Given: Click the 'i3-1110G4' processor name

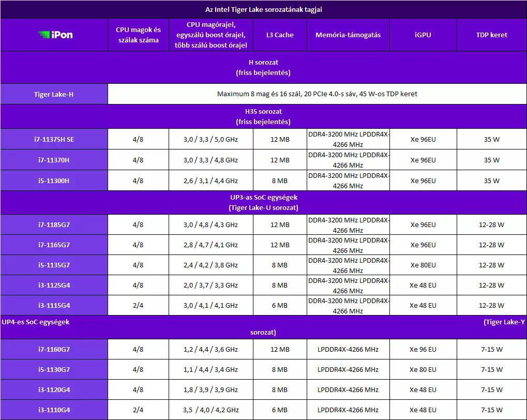Looking at the screenshot, I should click(54, 410).
